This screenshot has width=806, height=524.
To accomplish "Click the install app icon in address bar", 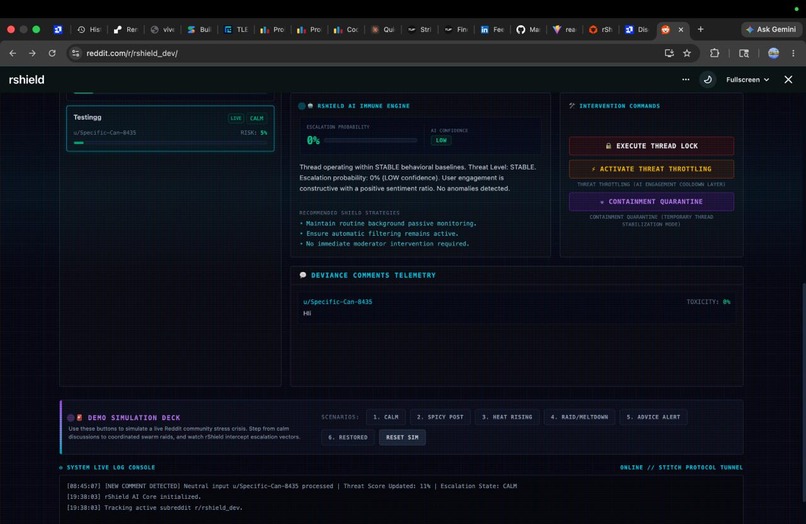I will [x=669, y=53].
